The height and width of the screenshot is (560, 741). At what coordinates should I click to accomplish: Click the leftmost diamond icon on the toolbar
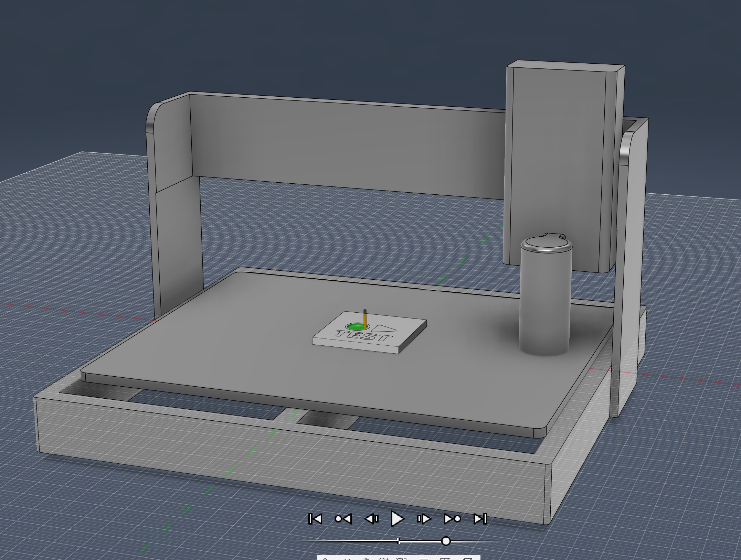pos(325,559)
